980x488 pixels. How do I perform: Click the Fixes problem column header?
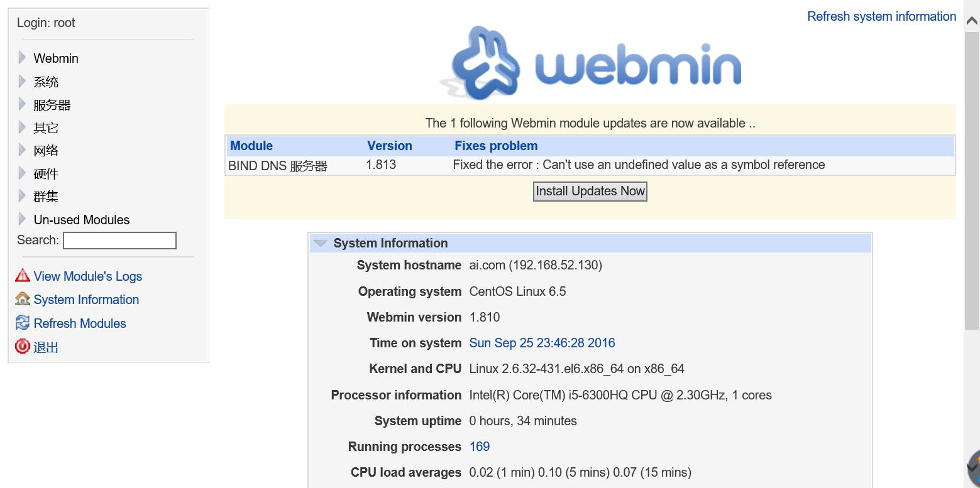(496, 146)
